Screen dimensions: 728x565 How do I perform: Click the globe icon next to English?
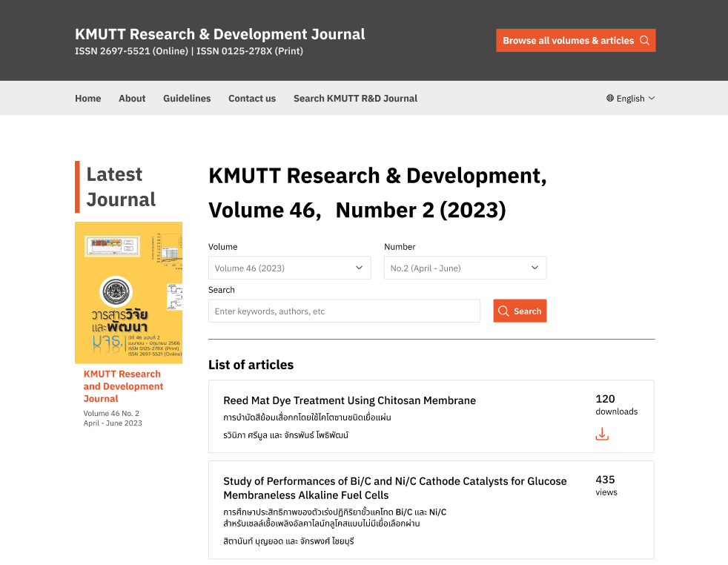point(609,98)
